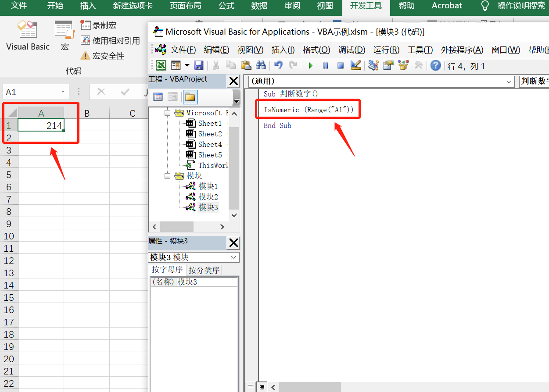Click the Break (pause) icon in VBA toolbar
Viewport: 549px width, 392px height.
325,65
